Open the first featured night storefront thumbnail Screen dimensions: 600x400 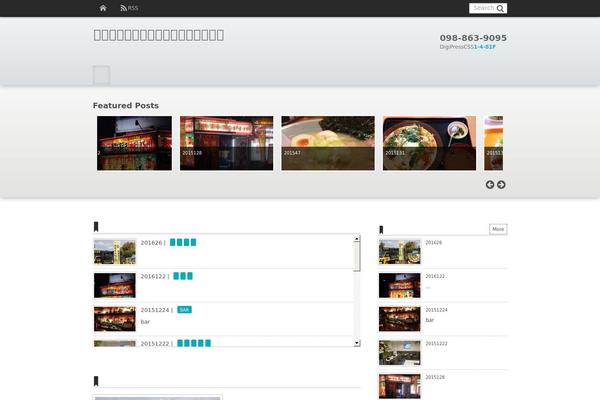(x=134, y=143)
